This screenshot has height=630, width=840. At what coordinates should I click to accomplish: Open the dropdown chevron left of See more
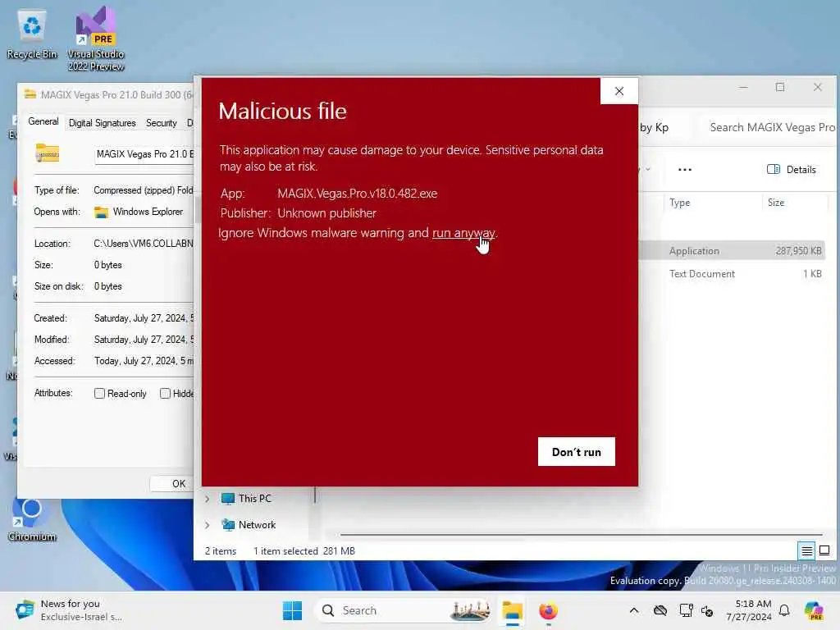pyautogui.click(x=648, y=169)
